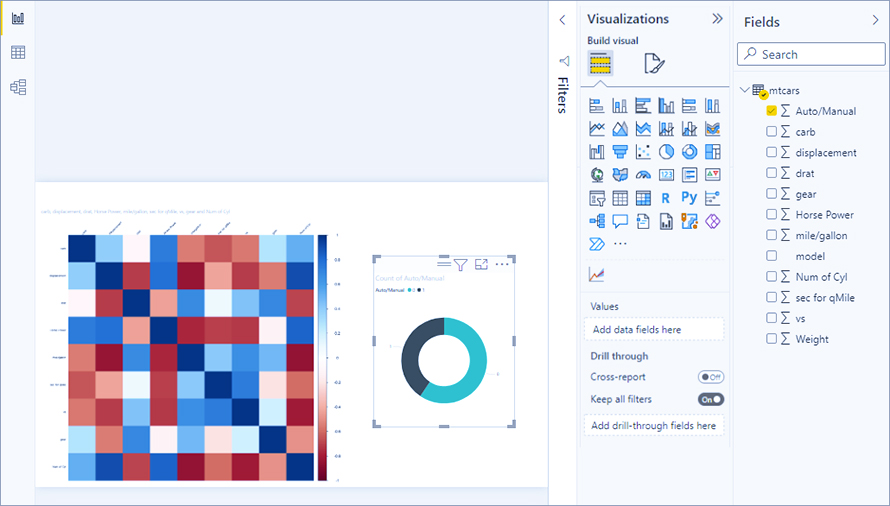Pick the funnel chart visualization
Viewport: 890px width, 506px height.
[620, 152]
